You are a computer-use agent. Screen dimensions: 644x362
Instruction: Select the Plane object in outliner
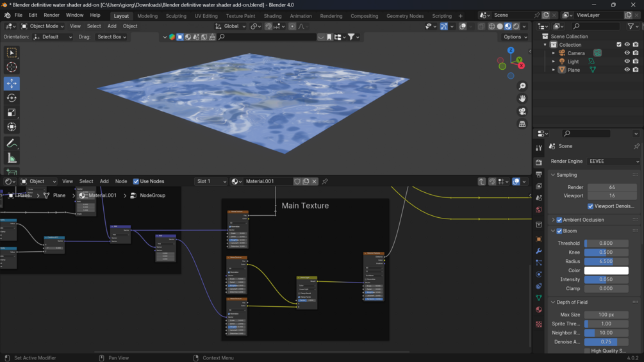tap(574, 70)
